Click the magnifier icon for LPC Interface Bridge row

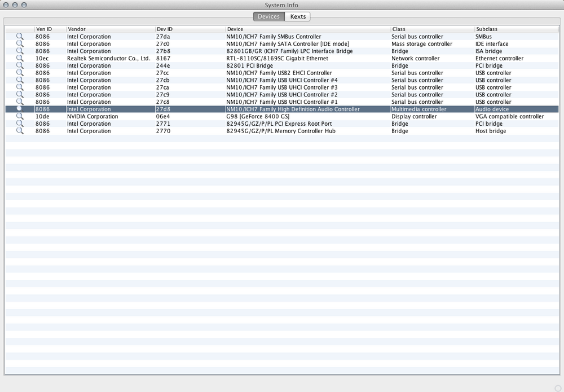click(20, 51)
